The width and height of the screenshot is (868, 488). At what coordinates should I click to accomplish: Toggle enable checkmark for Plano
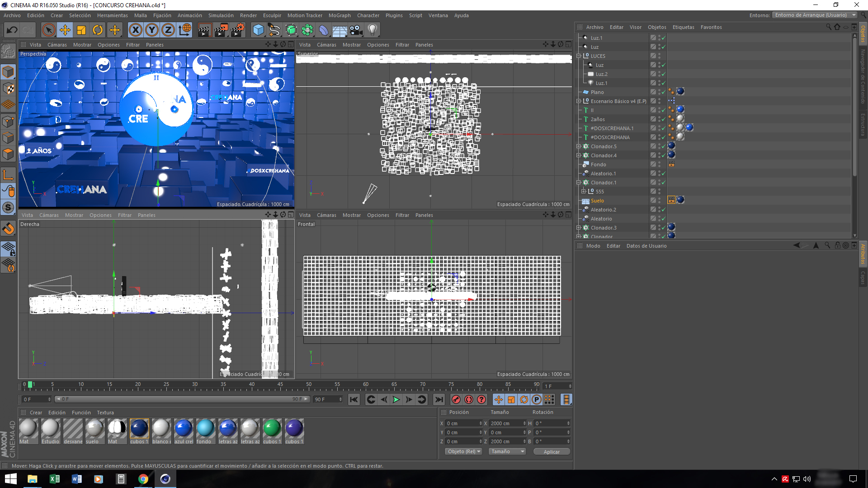pyautogui.click(x=663, y=92)
